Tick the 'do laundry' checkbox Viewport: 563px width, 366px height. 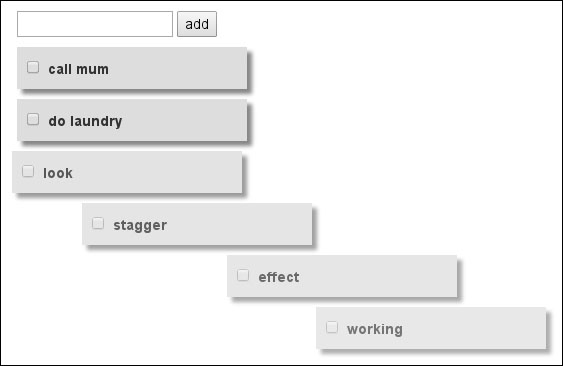pos(33,119)
